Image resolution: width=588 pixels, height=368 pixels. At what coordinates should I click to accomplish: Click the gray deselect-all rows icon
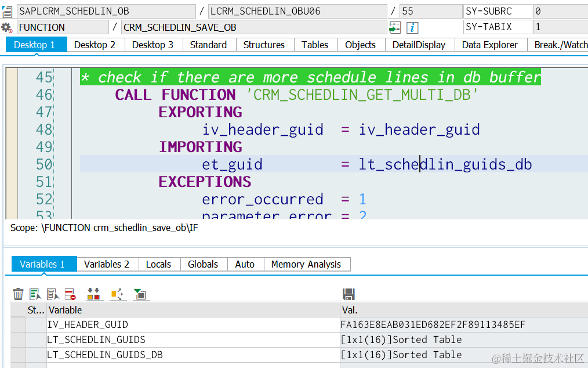coord(53,294)
